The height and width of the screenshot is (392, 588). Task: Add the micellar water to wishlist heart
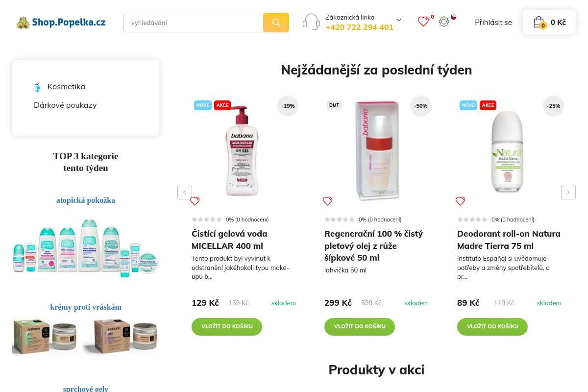pos(195,201)
